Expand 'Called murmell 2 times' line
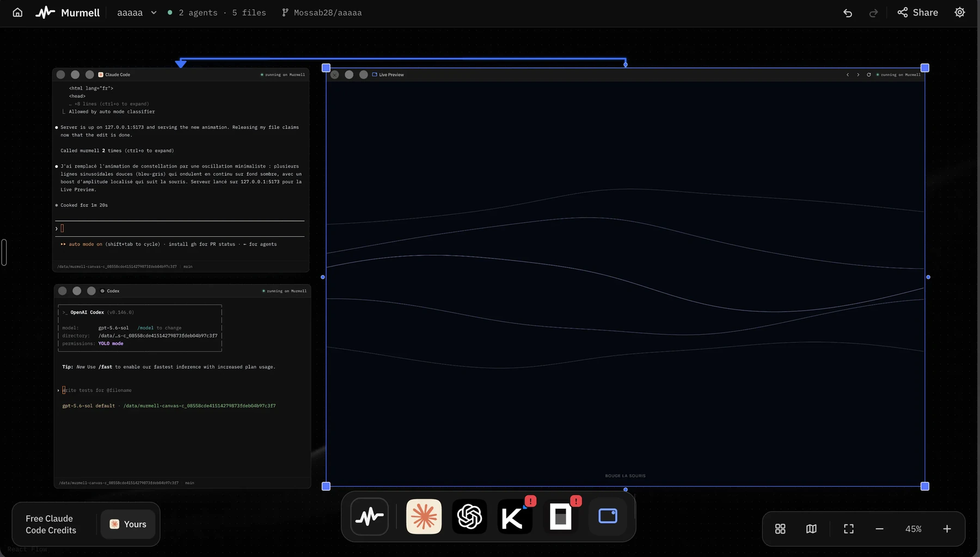The height and width of the screenshot is (557, 980). click(x=117, y=151)
